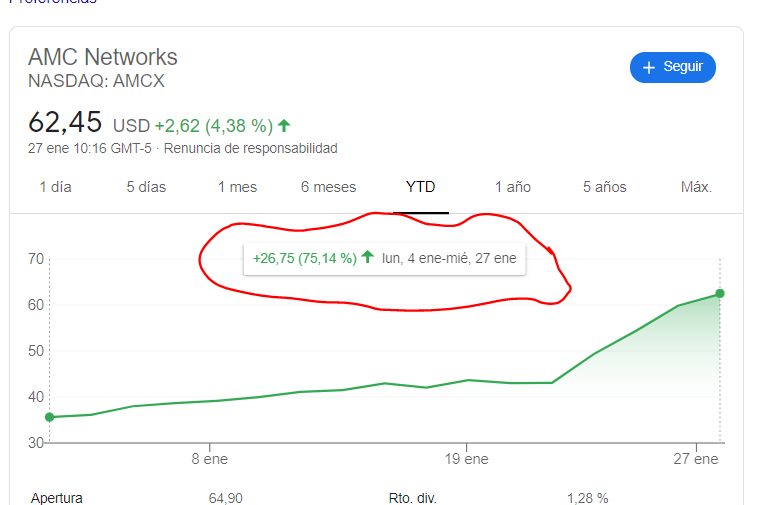Click the +26,75 (75,14 %) tooltip text
The width and height of the screenshot is (765, 505).
point(304,258)
